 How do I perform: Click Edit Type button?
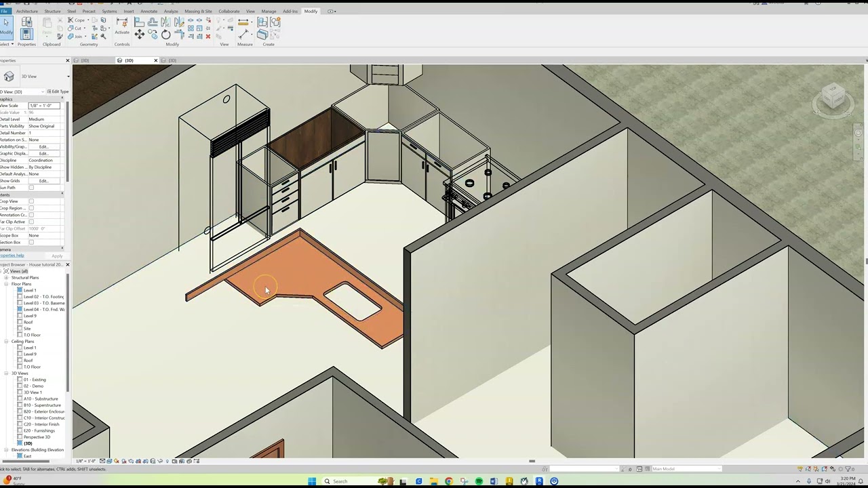tap(58, 91)
